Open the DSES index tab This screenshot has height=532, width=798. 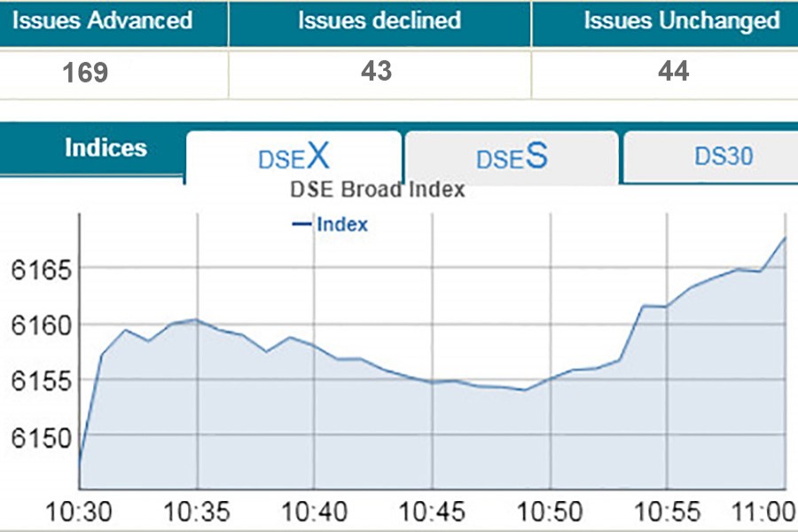[511, 158]
